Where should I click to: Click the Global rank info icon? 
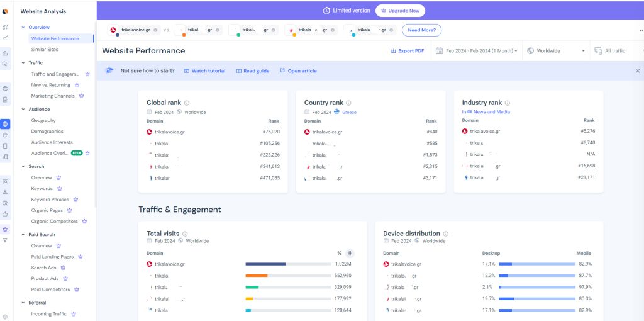point(187,103)
